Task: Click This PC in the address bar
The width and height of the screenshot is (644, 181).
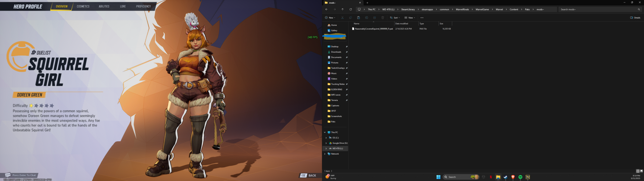Action: pyautogui.click(x=372, y=9)
